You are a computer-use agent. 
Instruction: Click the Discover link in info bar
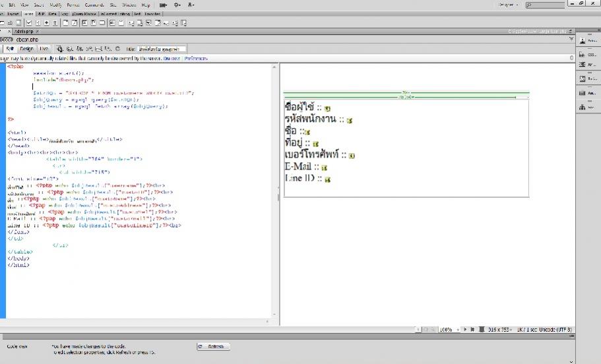click(x=172, y=59)
